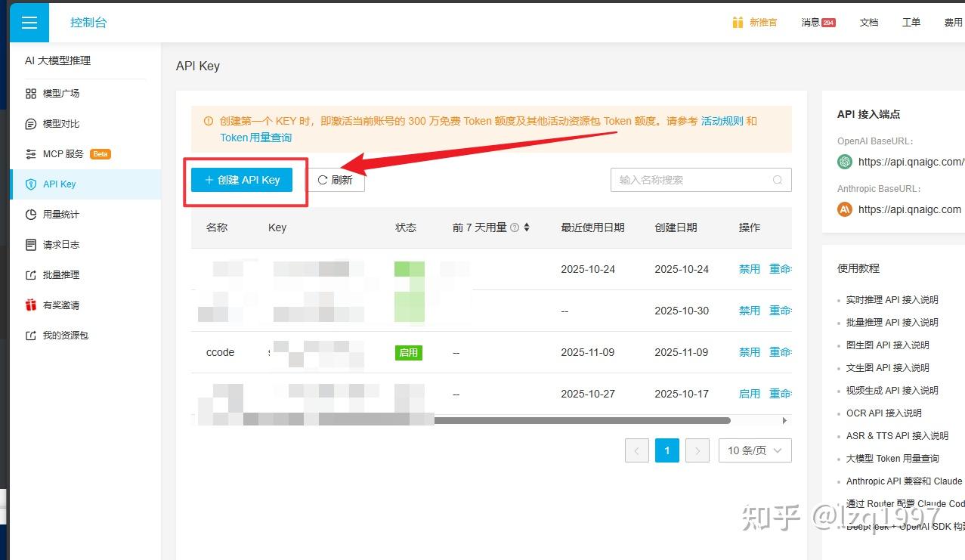Open the 10 条/页 page size dropdown

pos(755,450)
